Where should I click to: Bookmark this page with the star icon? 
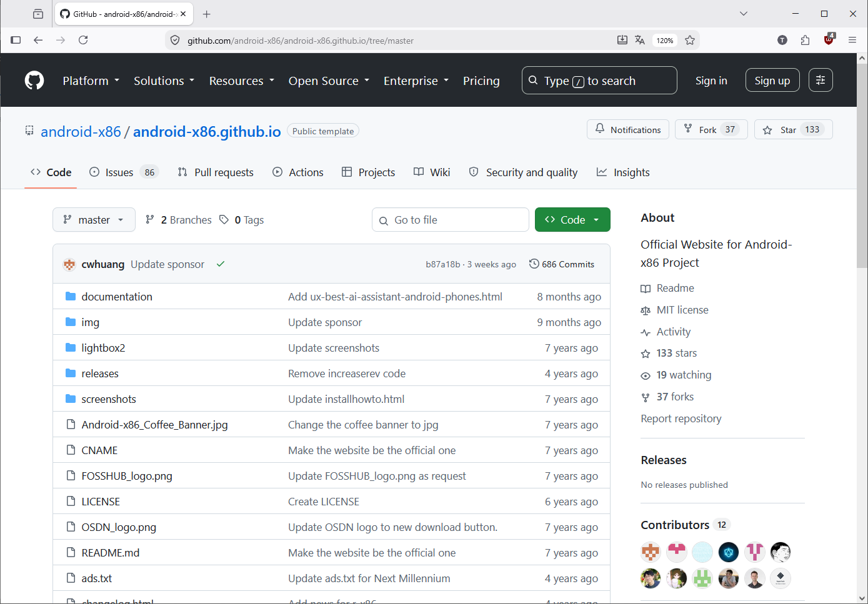tap(690, 40)
